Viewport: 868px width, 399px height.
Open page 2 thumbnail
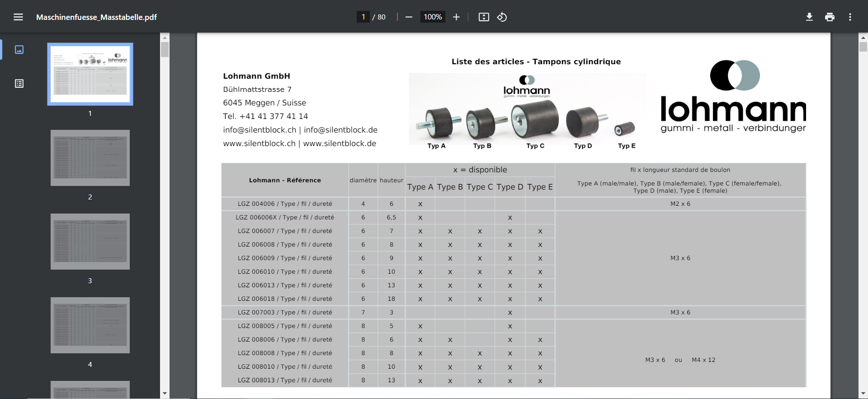(x=90, y=158)
